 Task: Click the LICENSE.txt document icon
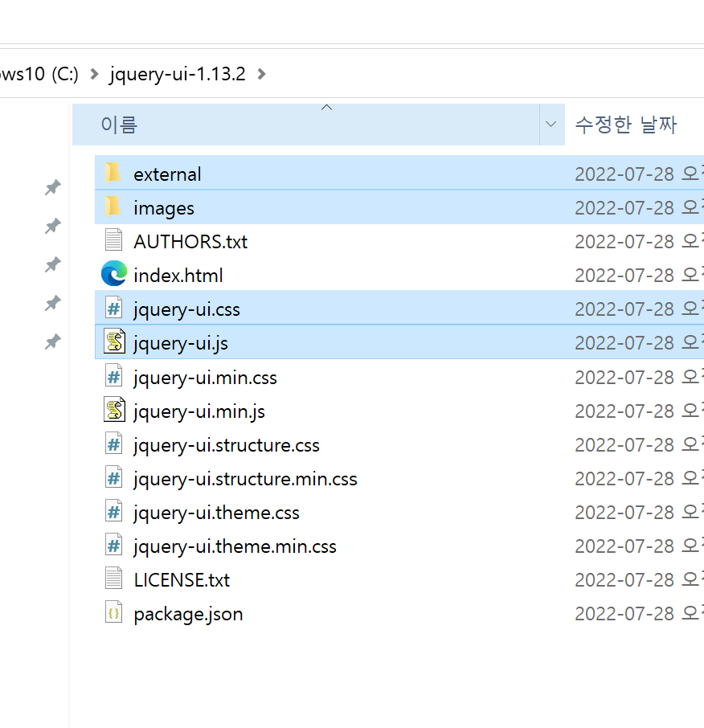114,579
